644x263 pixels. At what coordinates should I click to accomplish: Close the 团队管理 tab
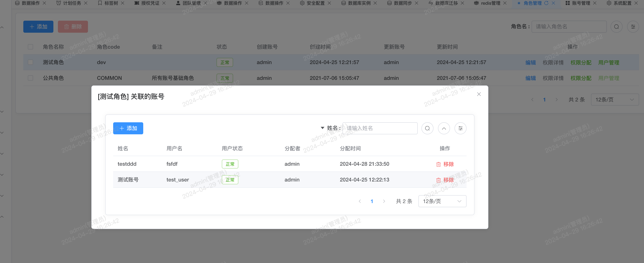(205, 3)
